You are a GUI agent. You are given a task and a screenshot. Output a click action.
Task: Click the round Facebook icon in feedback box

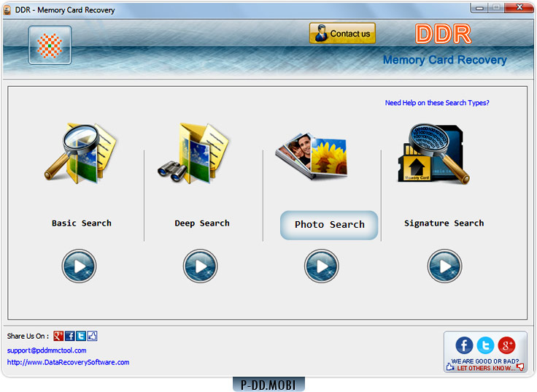click(464, 345)
